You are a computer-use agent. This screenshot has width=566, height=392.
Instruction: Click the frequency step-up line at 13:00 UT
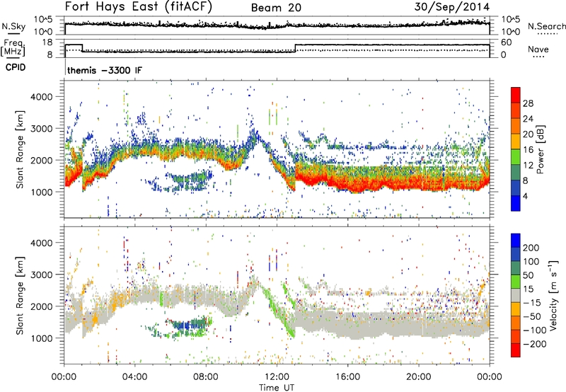coord(295,48)
